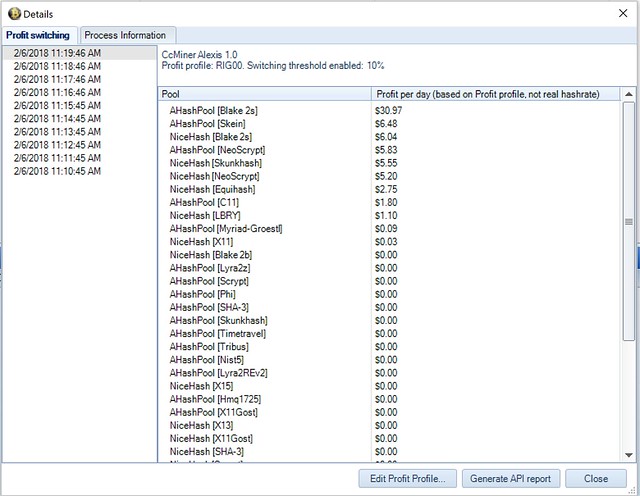
Task: Sort by Profit per day column header
Action: pyautogui.click(x=496, y=94)
